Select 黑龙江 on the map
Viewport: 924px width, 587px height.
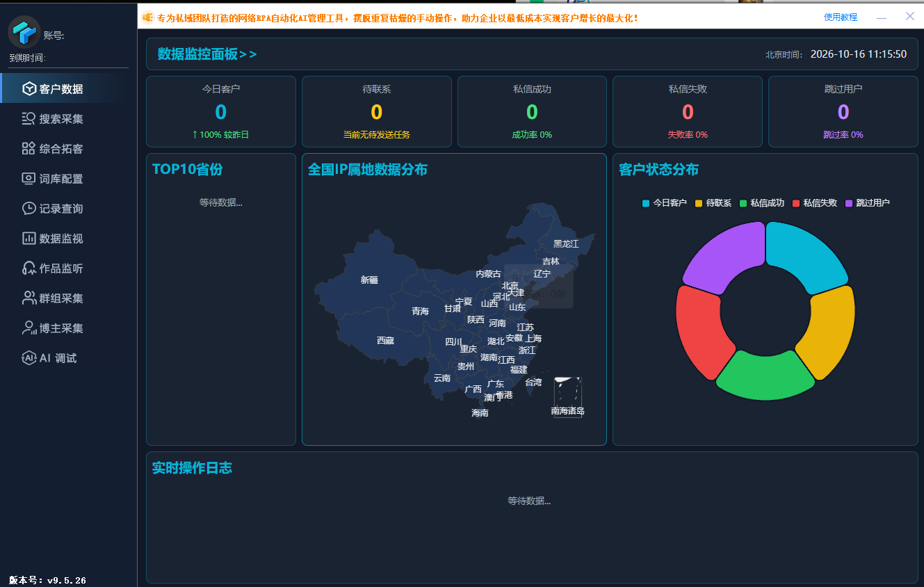[x=566, y=243]
